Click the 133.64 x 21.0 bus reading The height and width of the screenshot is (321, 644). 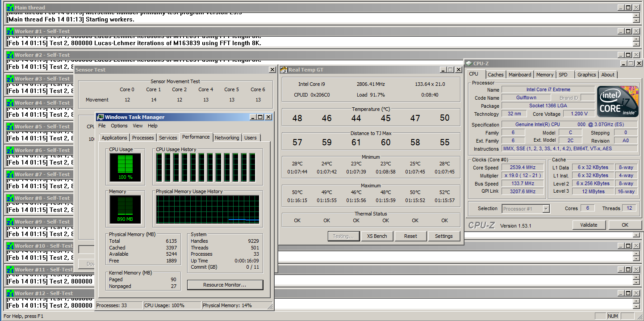(430, 84)
